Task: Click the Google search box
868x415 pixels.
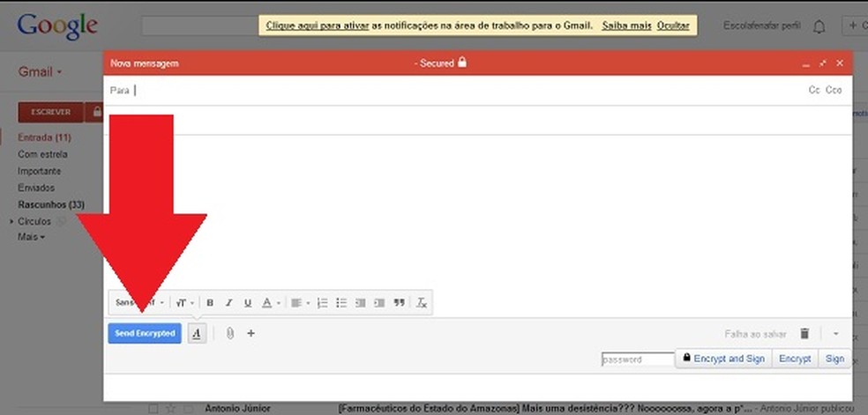Action: pos(199,26)
